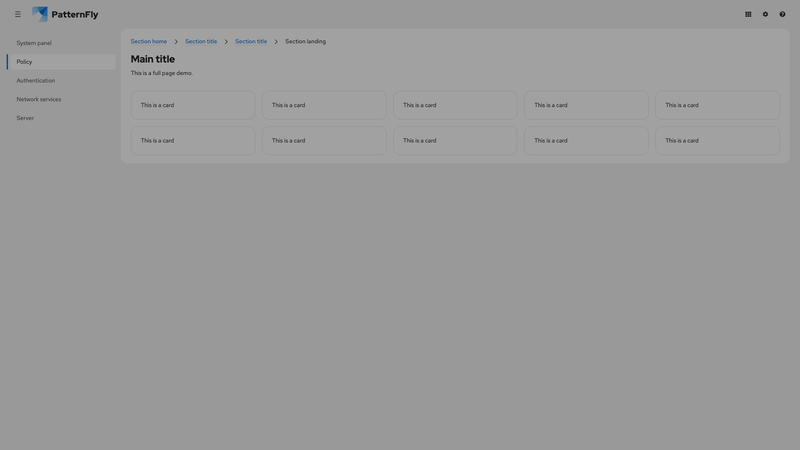
Task: Click the Main title heading
Action: coord(153,59)
